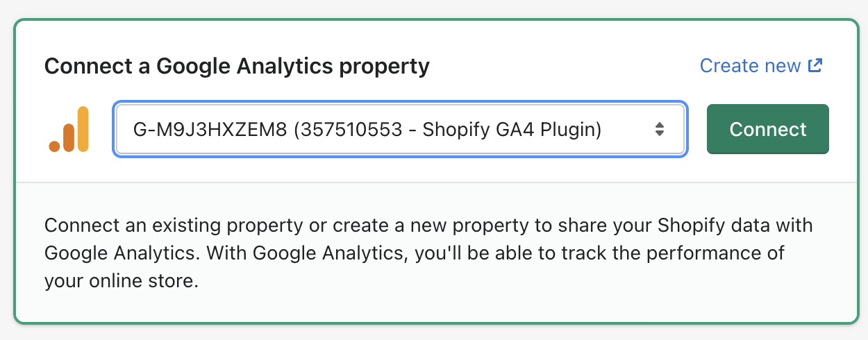
Task: Open the property selector's up-down arrows
Action: [660, 129]
